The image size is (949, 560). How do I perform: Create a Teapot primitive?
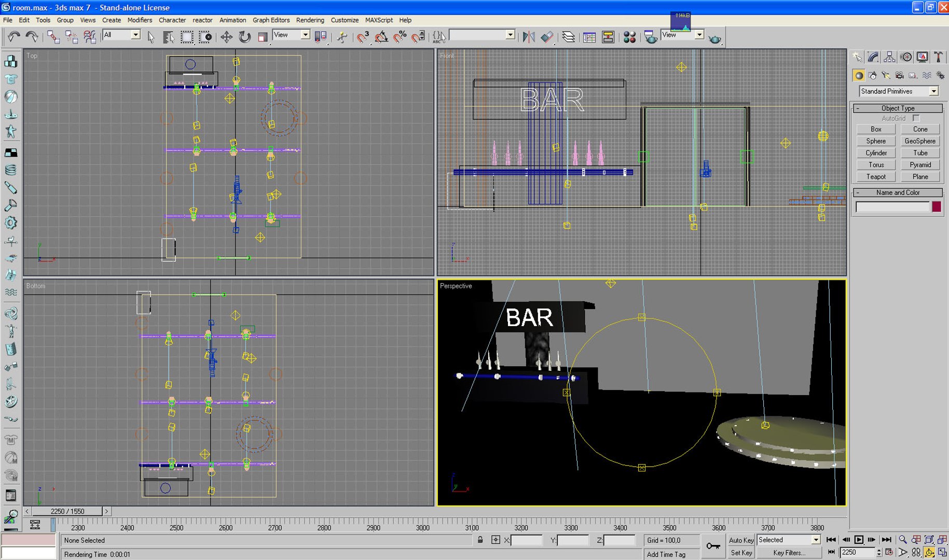pyautogui.click(x=876, y=177)
